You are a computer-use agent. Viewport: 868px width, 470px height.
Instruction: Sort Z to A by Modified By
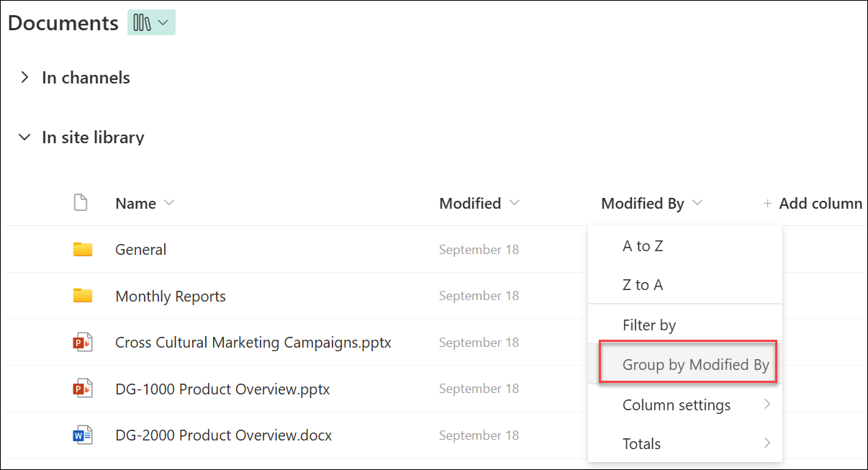click(x=643, y=284)
